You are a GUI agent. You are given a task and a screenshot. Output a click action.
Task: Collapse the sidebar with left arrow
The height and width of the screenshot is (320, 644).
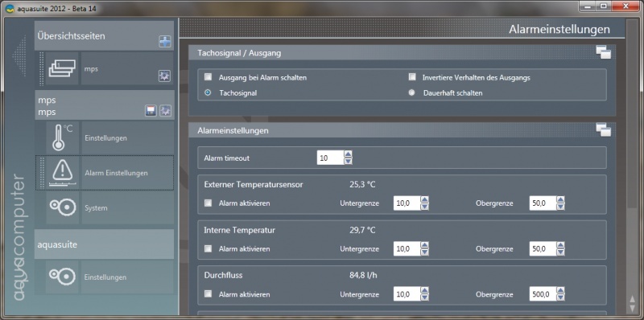(19, 55)
